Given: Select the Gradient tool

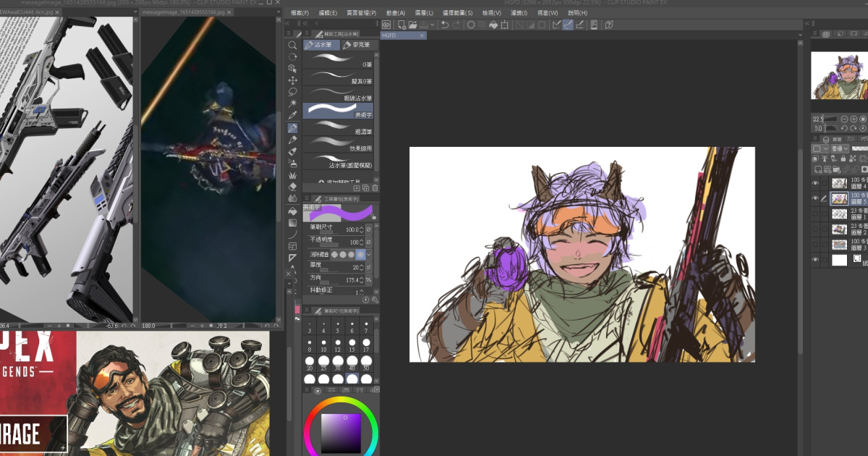Looking at the screenshot, I should point(293,223).
